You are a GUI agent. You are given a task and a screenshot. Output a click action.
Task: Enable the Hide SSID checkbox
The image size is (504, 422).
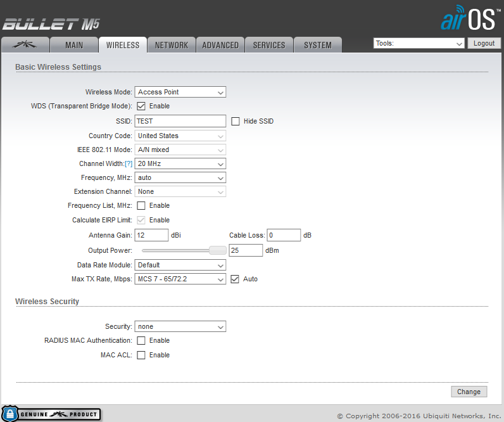click(236, 121)
